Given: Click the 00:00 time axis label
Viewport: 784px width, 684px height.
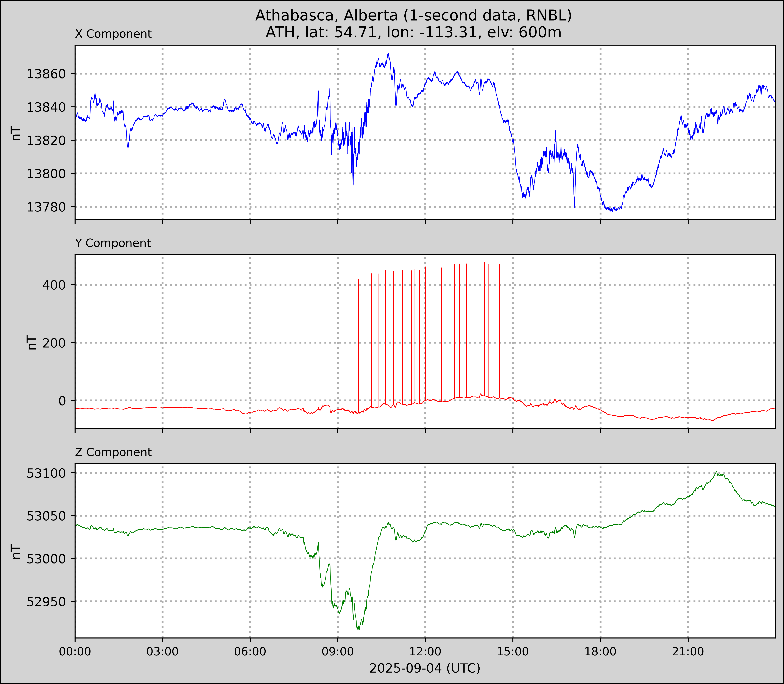Looking at the screenshot, I should coord(75,652).
